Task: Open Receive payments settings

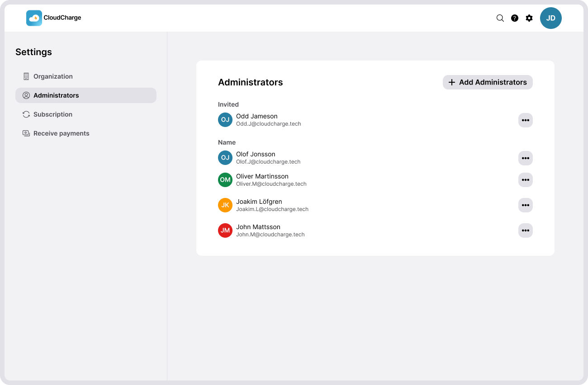Action: click(86, 133)
